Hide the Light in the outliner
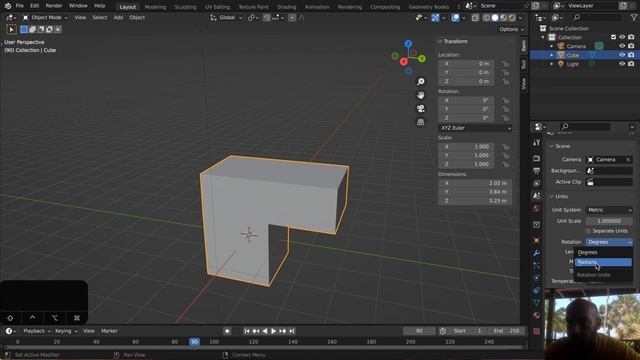640x360 pixels. (x=622, y=64)
